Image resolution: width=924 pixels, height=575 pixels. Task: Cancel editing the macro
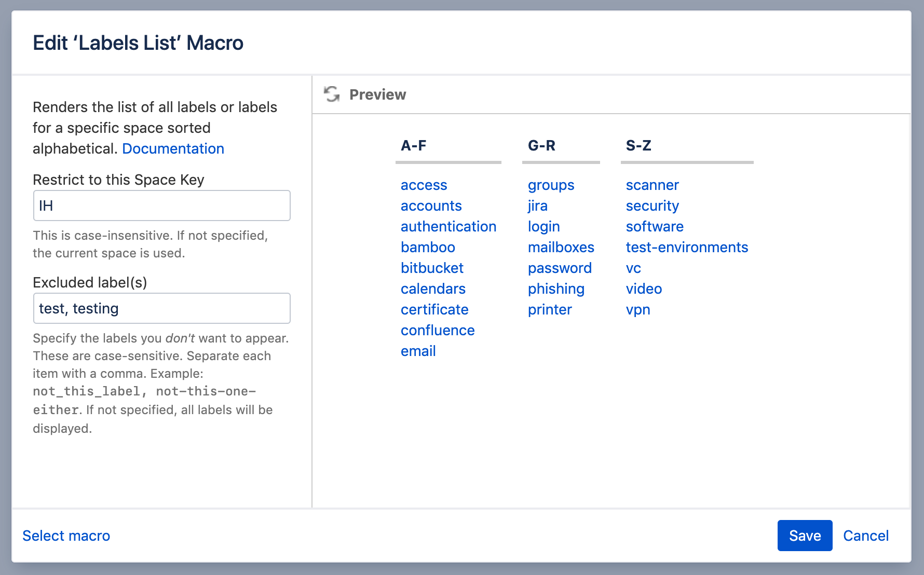[x=865, y=536]
